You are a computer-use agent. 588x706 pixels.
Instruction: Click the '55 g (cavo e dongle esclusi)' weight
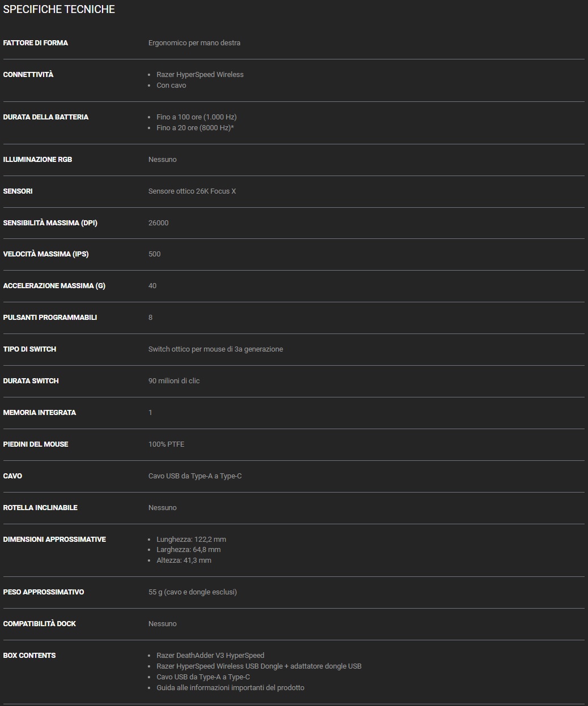[193, 592]
